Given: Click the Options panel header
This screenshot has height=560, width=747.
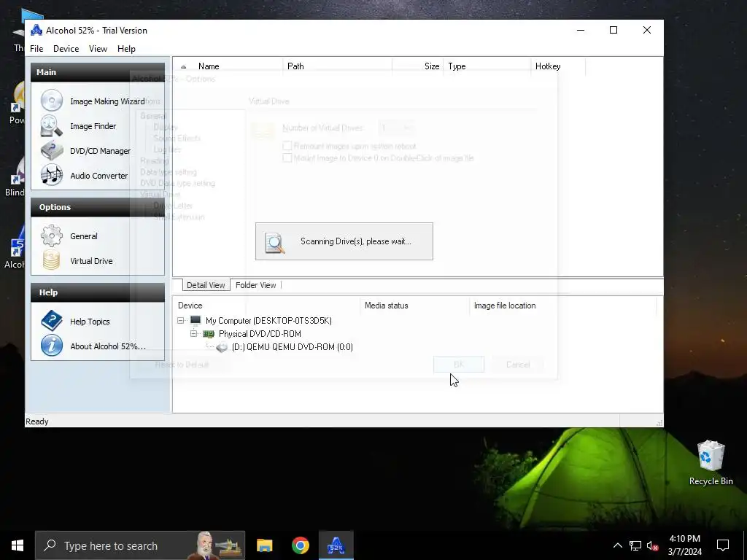Looking at the screenshot, I should 98,206.
